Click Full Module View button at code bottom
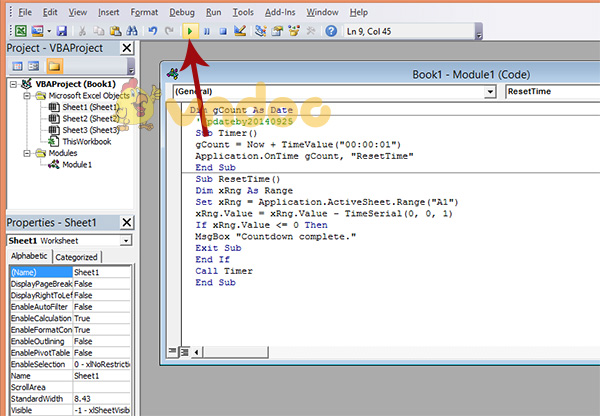Image resolution: width=600 pixels, height=416 pixels. (185, 352)
